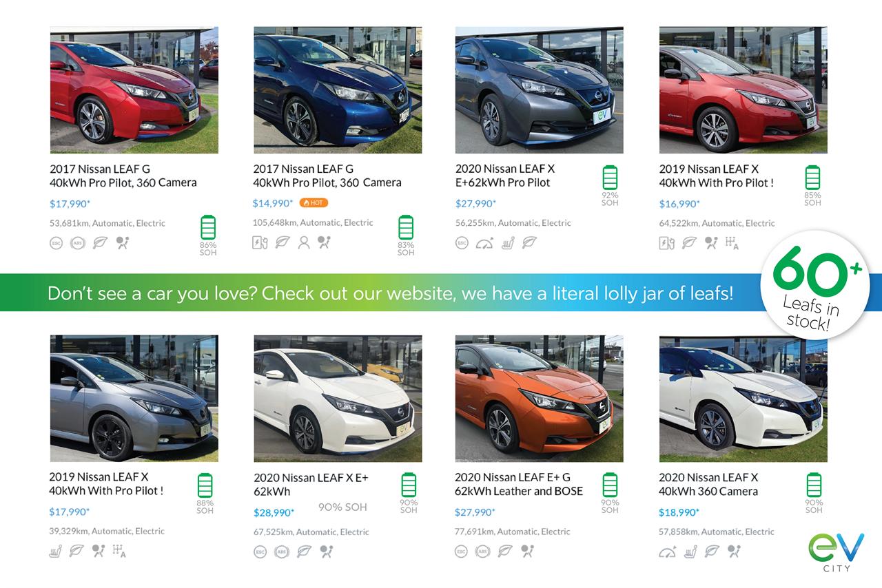Click the orange HOT badge
Viewport: 882px width, 588px height.
[x=314, y=203]
